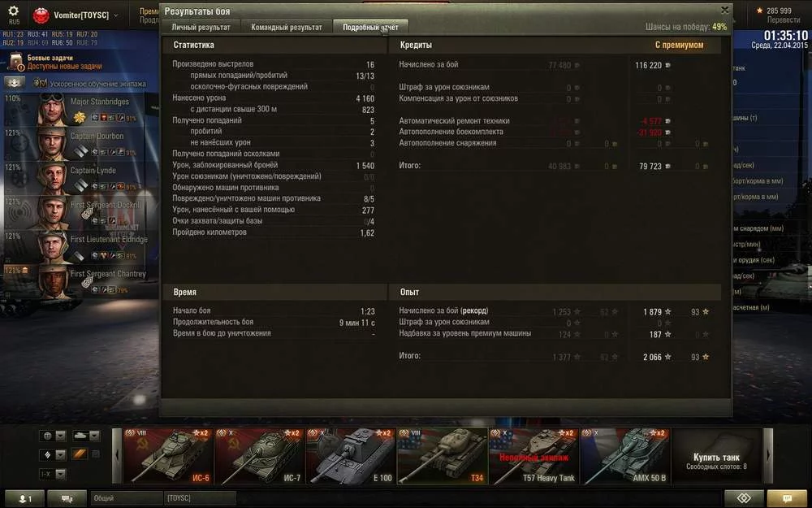Open Доступны новые задачи link
The width and height of the screenshot is (812, 508).
click(65, 67)
